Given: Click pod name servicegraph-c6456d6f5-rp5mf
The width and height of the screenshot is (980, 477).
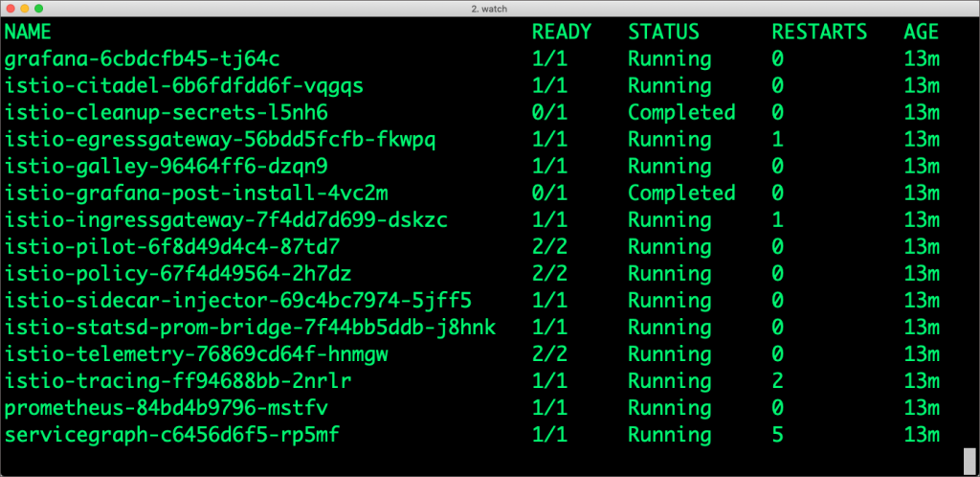Looking at the screenshot, I should [x=172, y=435].
